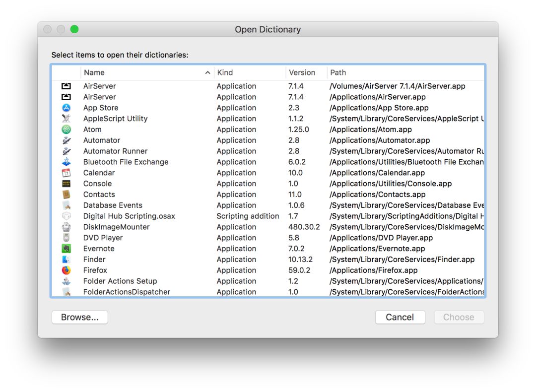This screenshot has height=392, width=536.
Task: Click the Finder face icon
Action: click(x=66, y=260)
